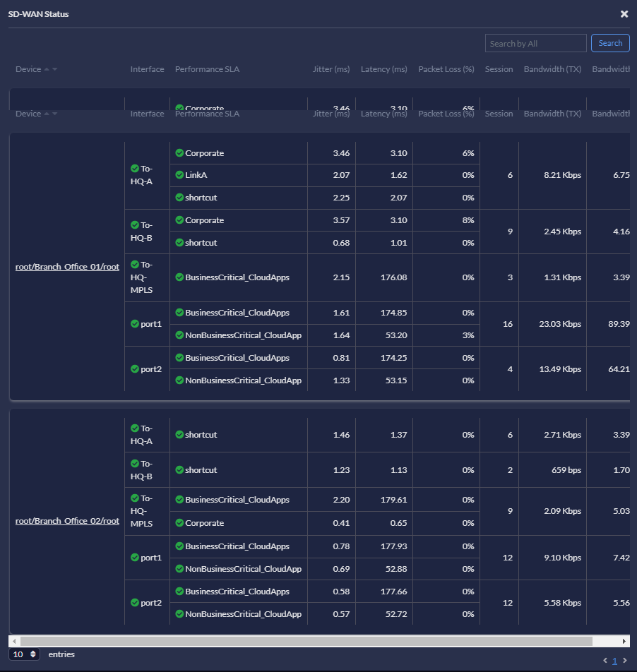The width and height of the screenshot is (637, 672).
Task: Click check icon of BusinessCritical_CloudApps with 179.61 latency
Action: (179, 500)
